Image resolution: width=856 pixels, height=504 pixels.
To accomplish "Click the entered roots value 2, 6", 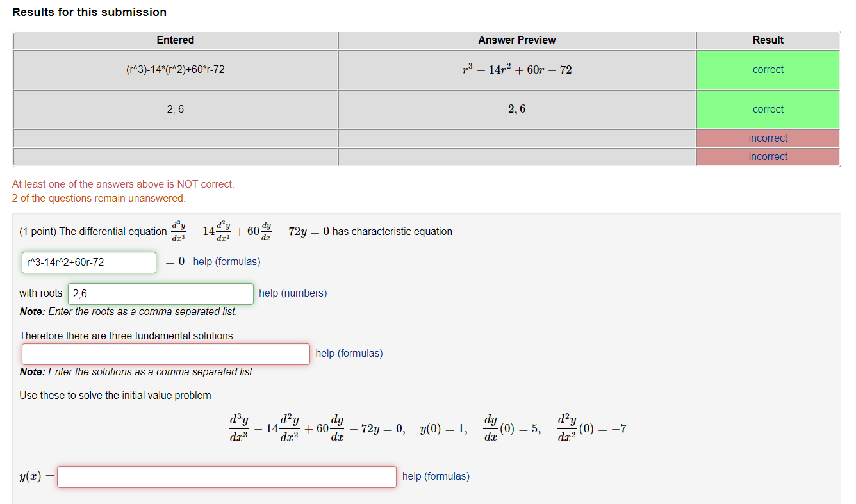I will click(x=175, y=109).
